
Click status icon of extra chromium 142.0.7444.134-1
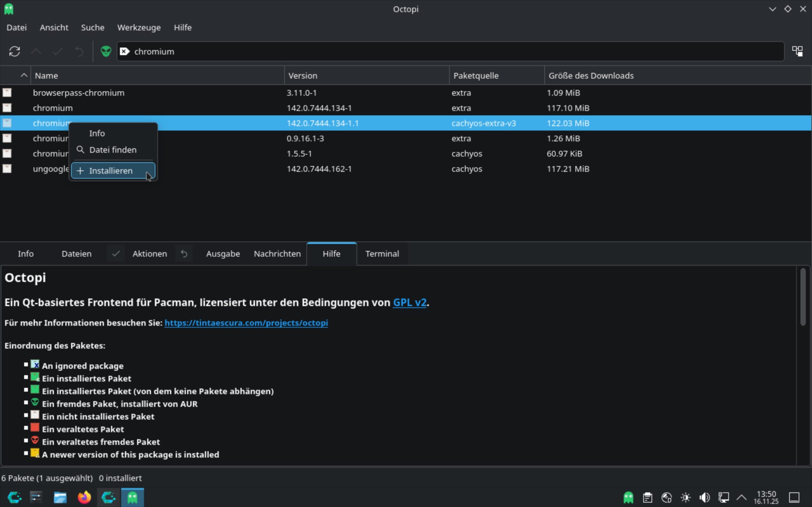click(7, 108)
